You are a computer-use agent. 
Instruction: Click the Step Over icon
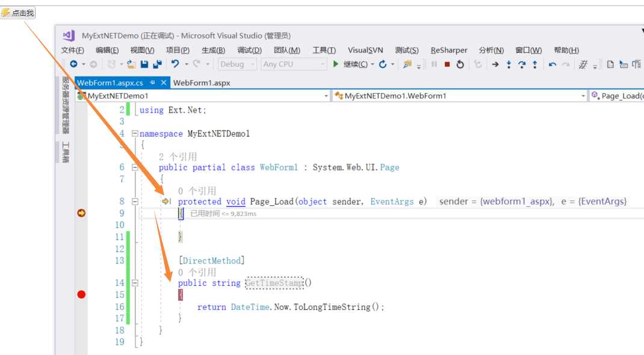(522, 64)
